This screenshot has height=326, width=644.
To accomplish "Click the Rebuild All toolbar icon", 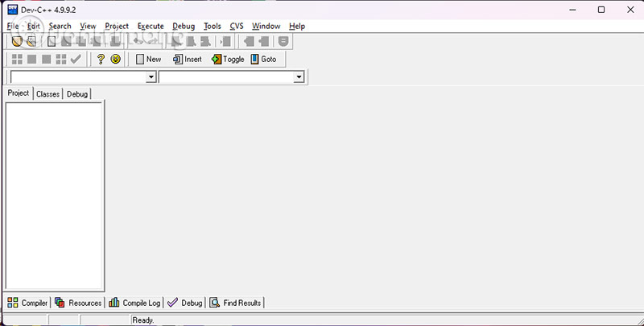I will [x=61, y=59].
